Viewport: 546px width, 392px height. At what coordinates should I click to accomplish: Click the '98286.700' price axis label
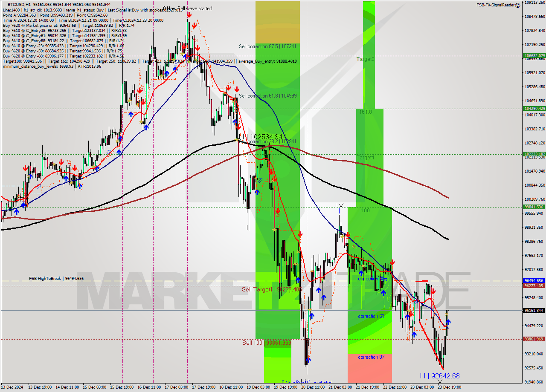534,242
